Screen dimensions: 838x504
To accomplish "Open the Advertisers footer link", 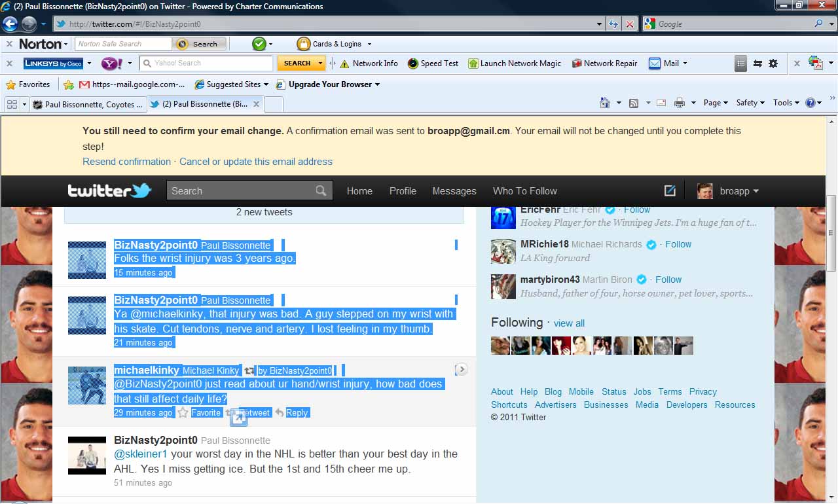I will click(x=556, y=405).
